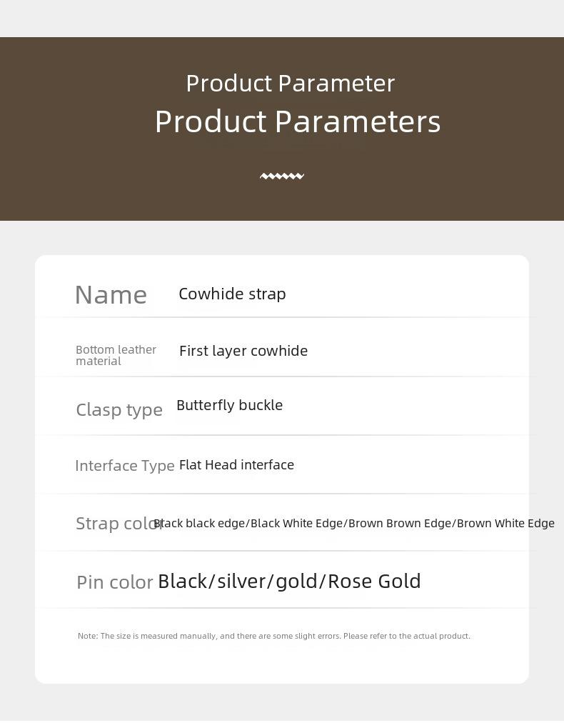564x728 pixels.
Task: Click the large 'Product Parameters' title
Action: pos(298,121)
